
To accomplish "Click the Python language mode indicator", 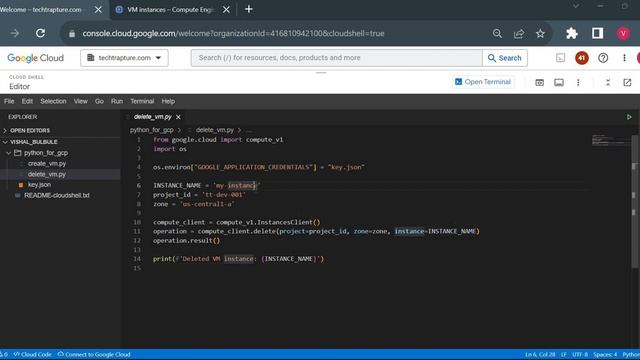I will [631, 355].
